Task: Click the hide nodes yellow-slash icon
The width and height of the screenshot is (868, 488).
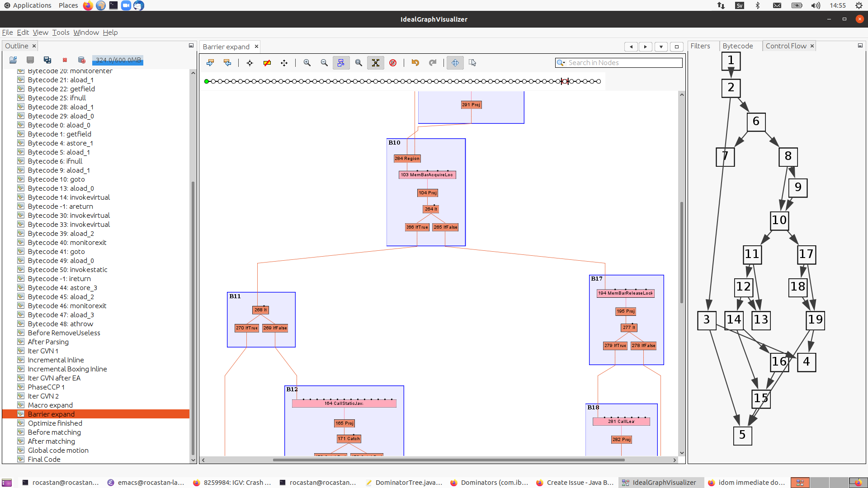Action: point(267,63)
